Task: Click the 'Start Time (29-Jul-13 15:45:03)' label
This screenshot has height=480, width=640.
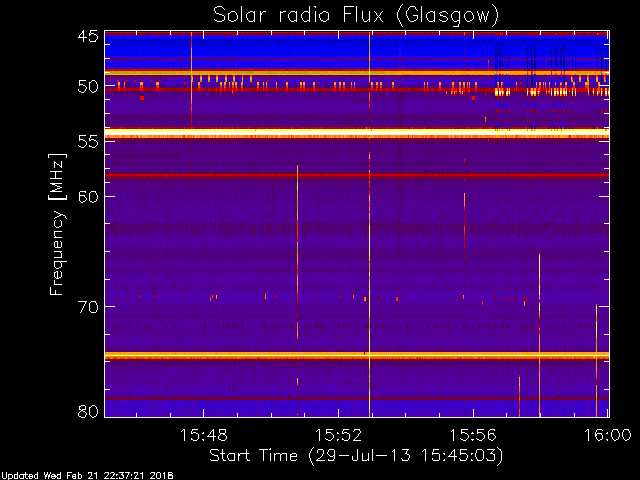Action: click(356, 455)
